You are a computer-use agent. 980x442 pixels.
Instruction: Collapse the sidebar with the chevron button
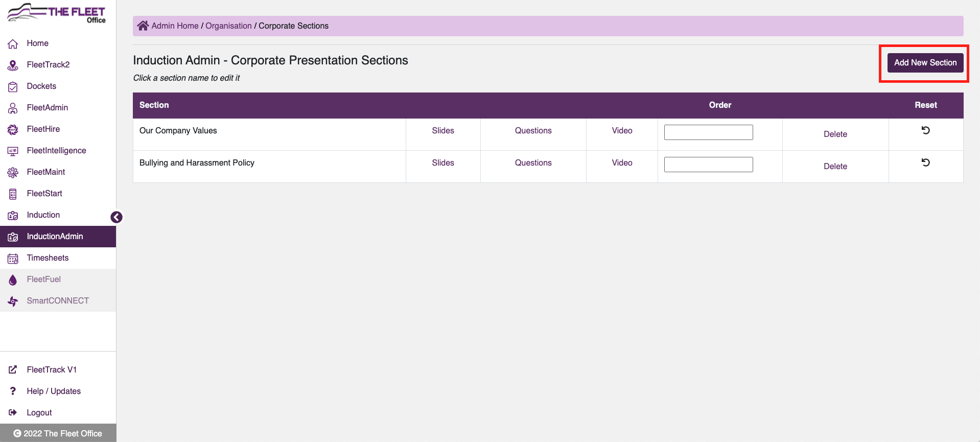coord(116,217)
